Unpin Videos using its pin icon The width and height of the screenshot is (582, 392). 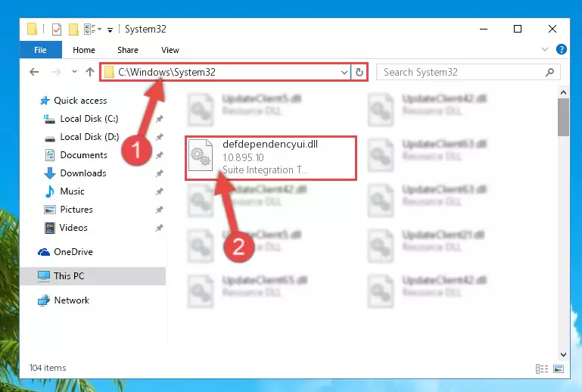tap(159, 228)
